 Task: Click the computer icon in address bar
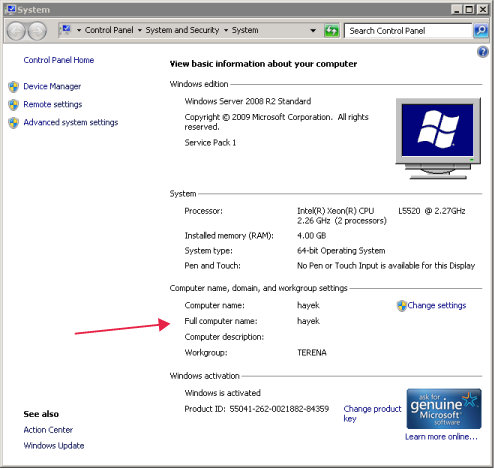(66, 30)
